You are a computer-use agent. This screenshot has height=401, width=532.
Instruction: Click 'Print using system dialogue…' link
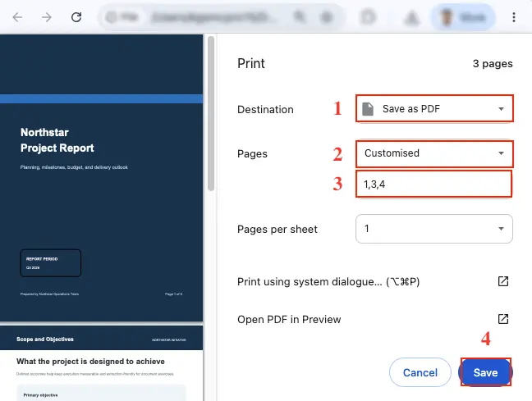328,281
